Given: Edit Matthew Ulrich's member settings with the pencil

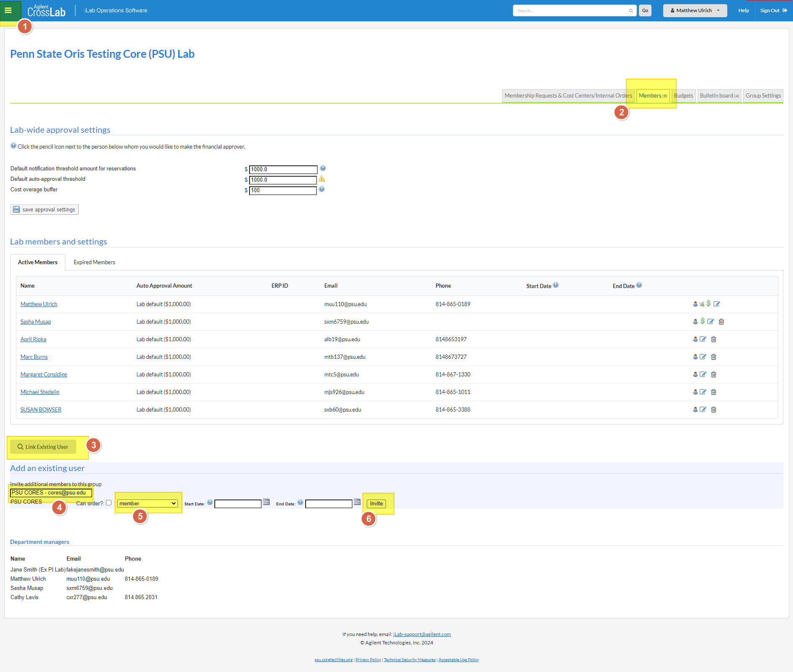Looking at the screenshot, I should coord(717,304).
